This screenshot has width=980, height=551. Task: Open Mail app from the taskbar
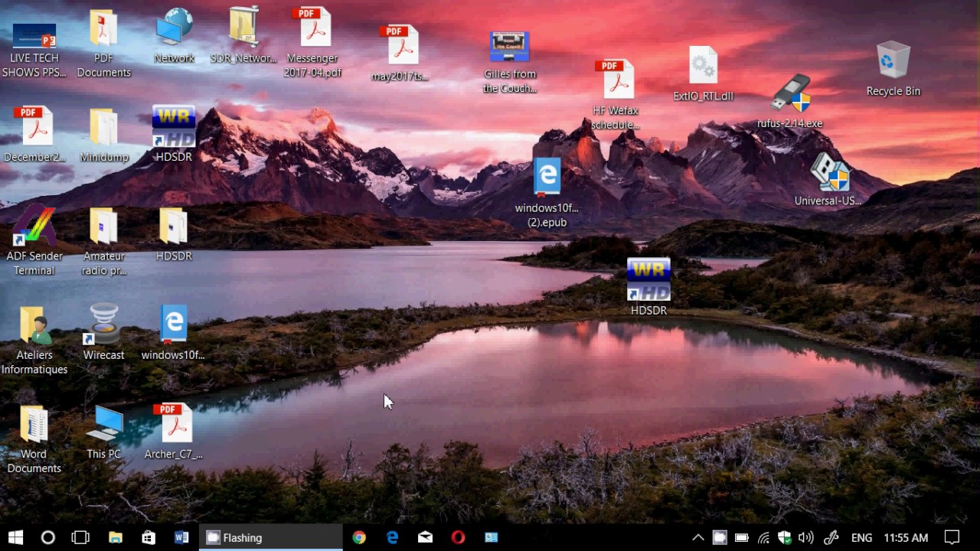[x=425, y=537]
